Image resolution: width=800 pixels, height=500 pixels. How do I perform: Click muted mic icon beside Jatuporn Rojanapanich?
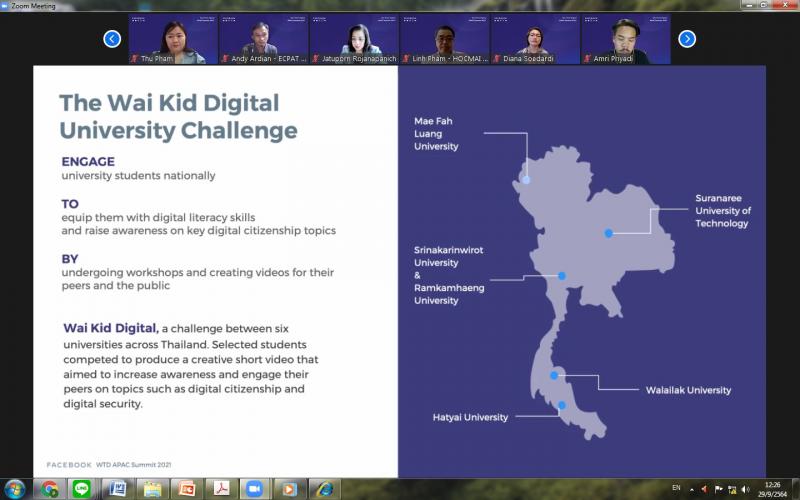pyautogui.click(x=316, y=59)
